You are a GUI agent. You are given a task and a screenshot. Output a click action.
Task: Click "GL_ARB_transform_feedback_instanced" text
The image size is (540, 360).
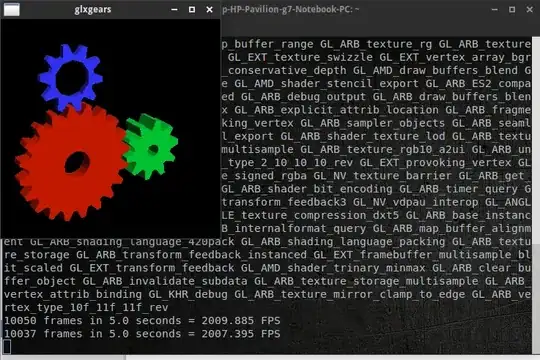point(191,255)
